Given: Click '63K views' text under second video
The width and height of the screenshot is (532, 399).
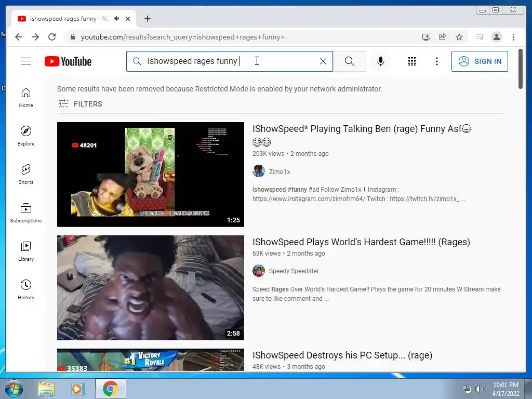Looking at the screenshot, I should (267, 254).
